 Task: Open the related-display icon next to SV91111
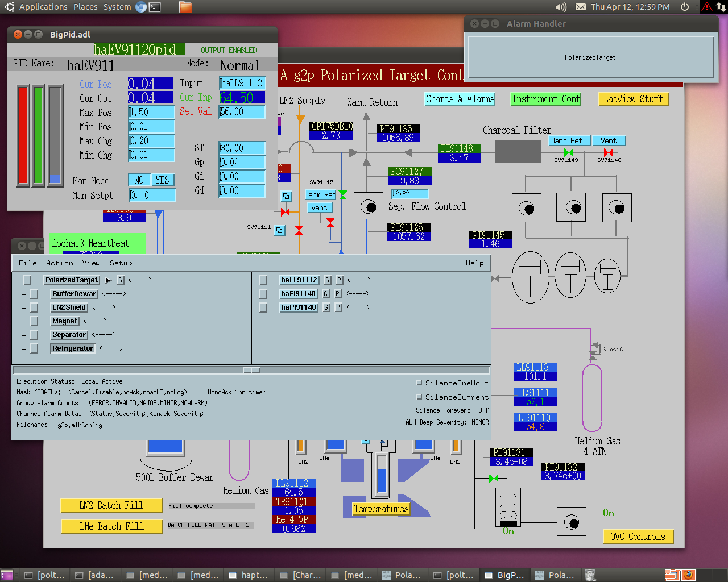[279, 230]
